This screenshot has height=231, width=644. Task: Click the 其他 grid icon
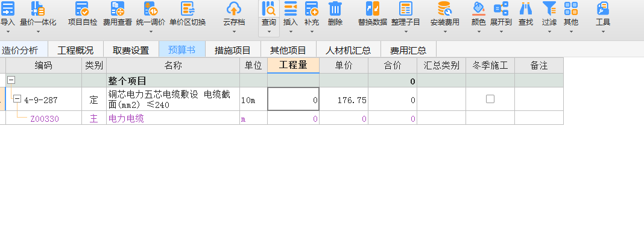(571, 8)
